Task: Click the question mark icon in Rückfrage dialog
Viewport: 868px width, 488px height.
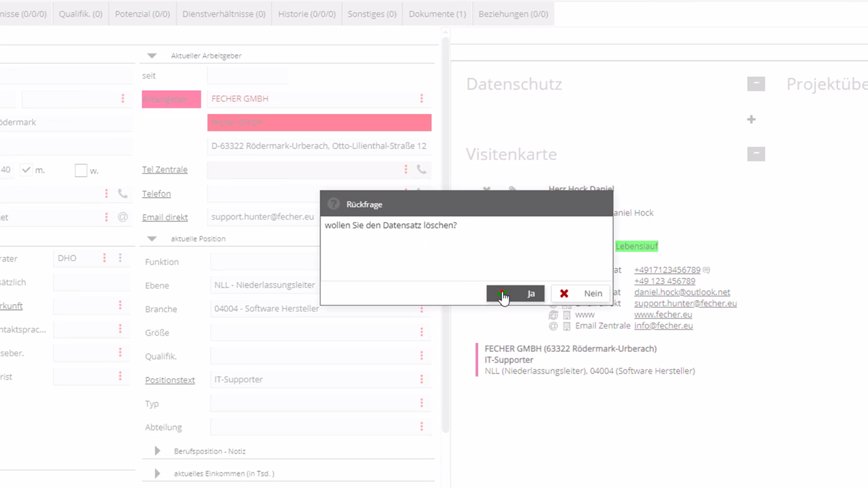Action: tap(333, 204)
